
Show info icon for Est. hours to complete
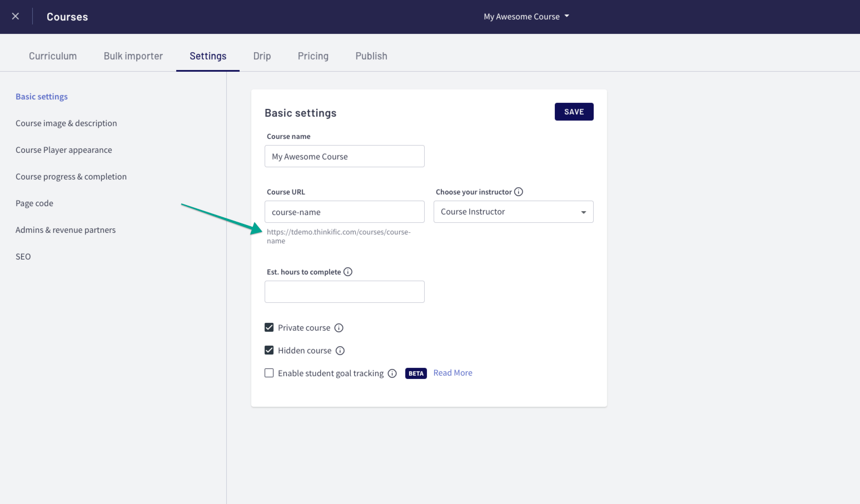pyautogui.click(x=348, y=272)
